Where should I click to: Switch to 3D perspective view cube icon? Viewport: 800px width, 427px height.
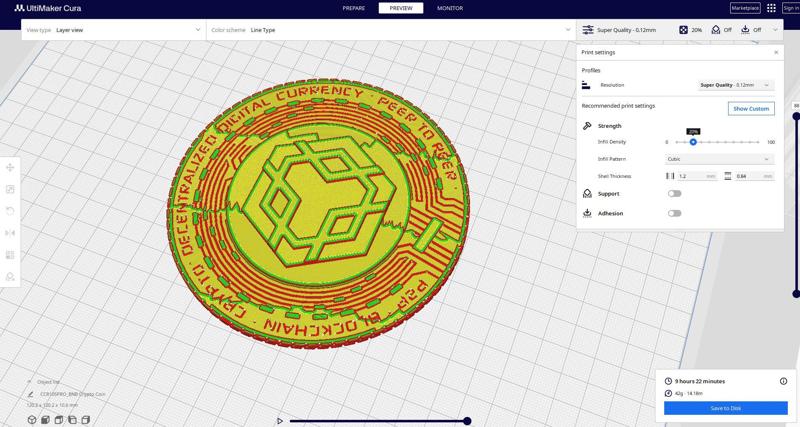(32, 420)
